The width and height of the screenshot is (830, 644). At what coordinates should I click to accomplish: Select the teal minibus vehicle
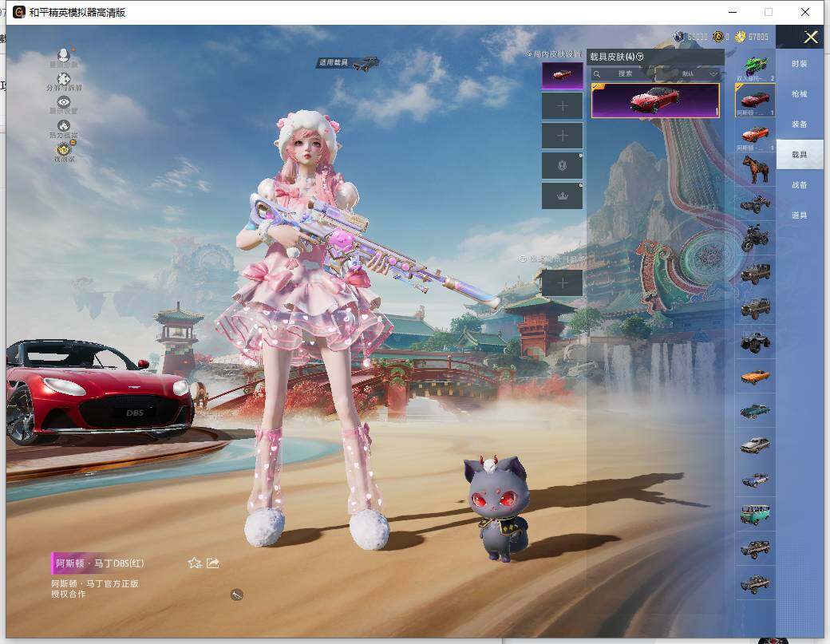coord(755,514)
